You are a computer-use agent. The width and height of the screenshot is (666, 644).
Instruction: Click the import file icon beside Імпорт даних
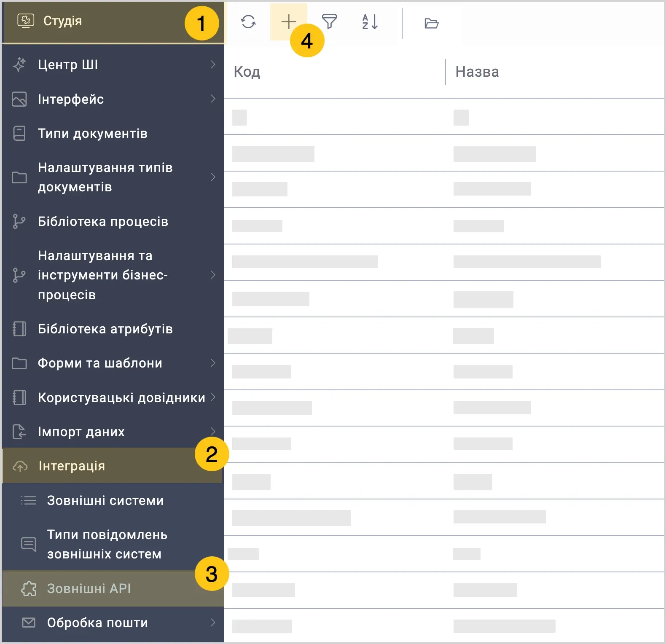[19, 432]
